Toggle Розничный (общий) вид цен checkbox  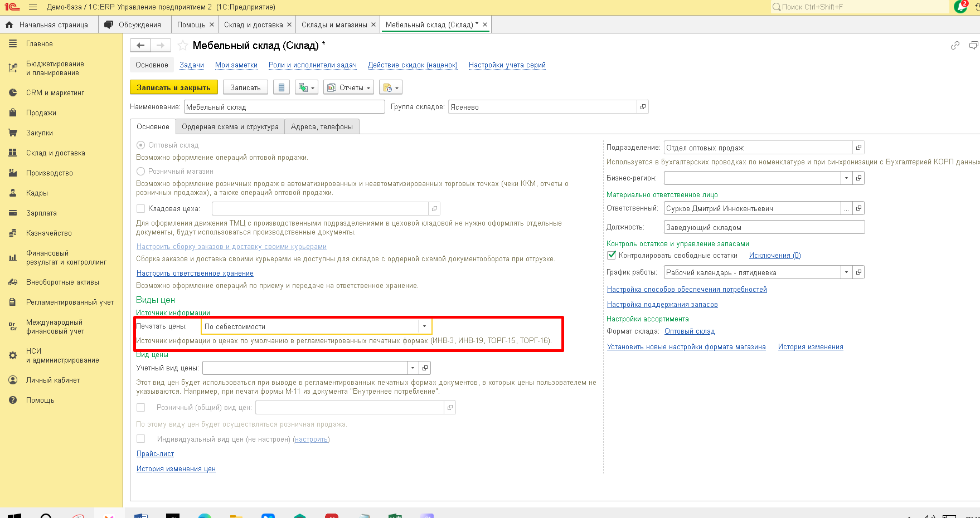[141, 407]
